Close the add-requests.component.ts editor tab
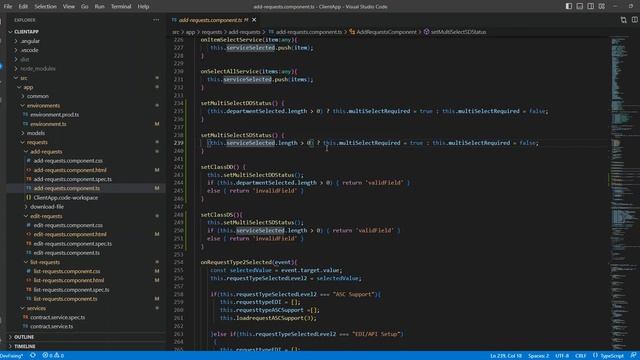 [x=254, y=20]
